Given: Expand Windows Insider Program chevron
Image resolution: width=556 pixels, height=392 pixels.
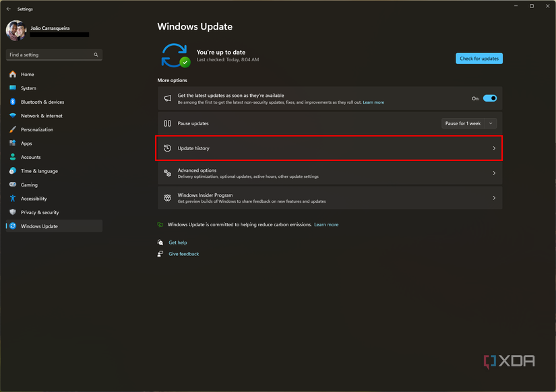Looking at the screenshot, I should click(x=494, y=198).
